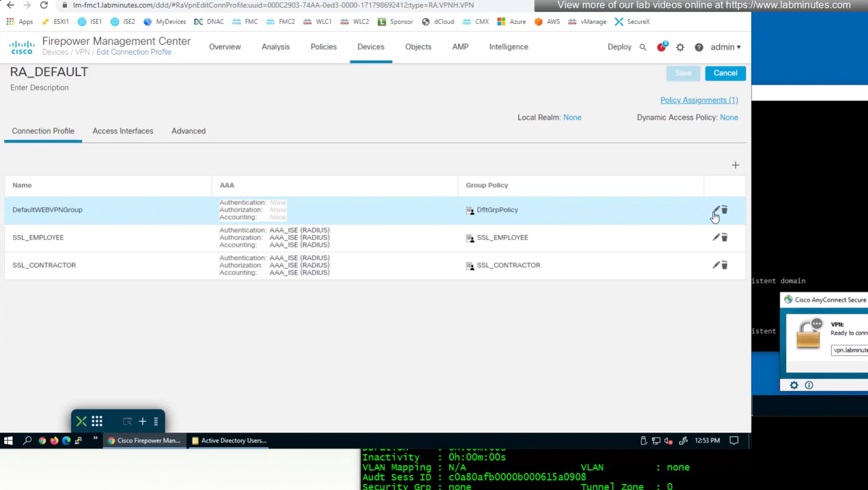Delete the SSL_CONTRACTOR connection profile
The image size is (868, 490).
724,265
